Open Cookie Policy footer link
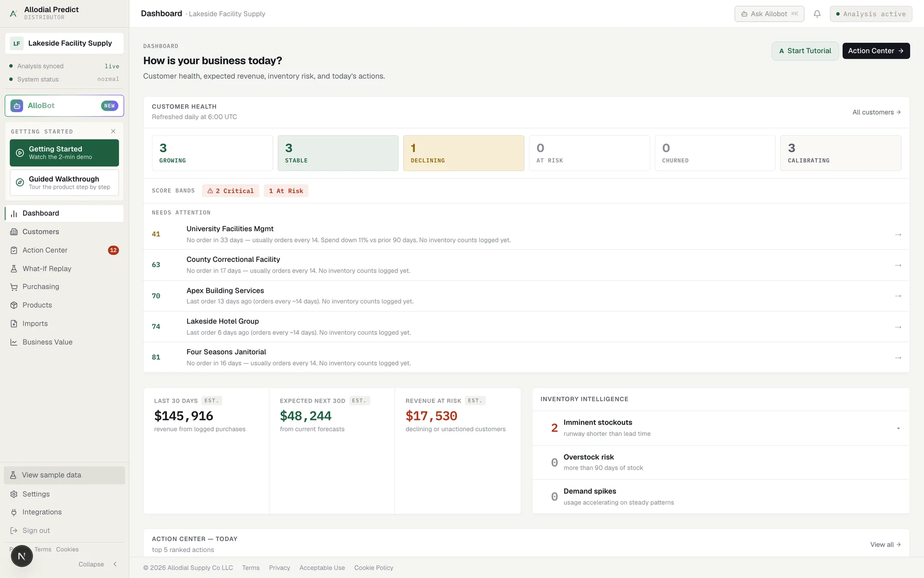 coord(373,568)
